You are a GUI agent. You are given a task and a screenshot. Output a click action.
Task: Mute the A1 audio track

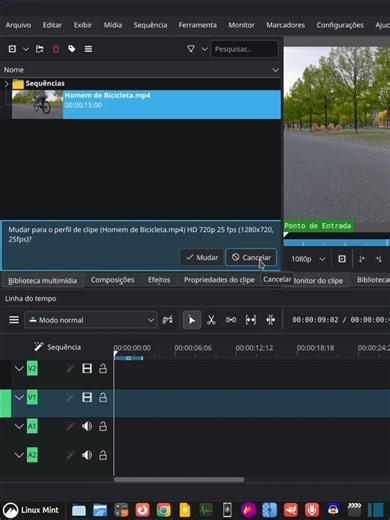pos(87,426)
